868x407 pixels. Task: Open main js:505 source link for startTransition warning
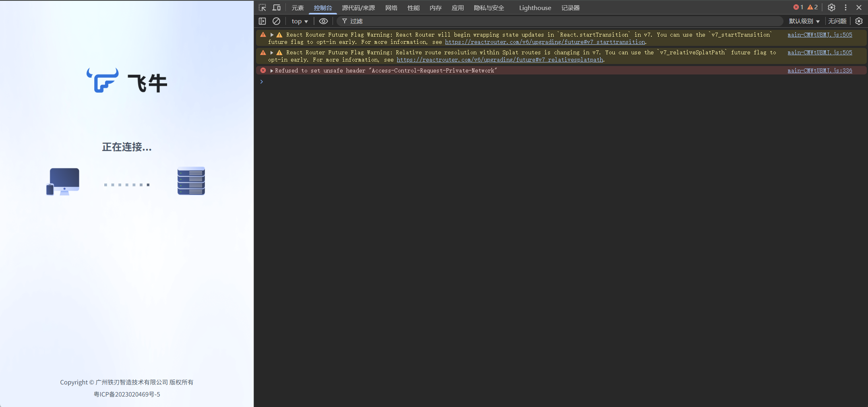(820, 35)
